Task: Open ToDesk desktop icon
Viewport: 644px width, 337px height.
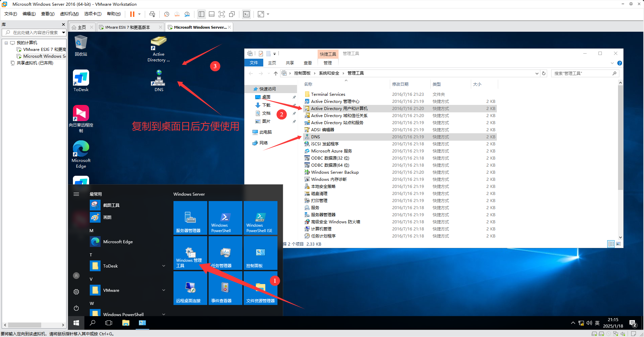Action: pyautogui.click(x=81, y=81)
